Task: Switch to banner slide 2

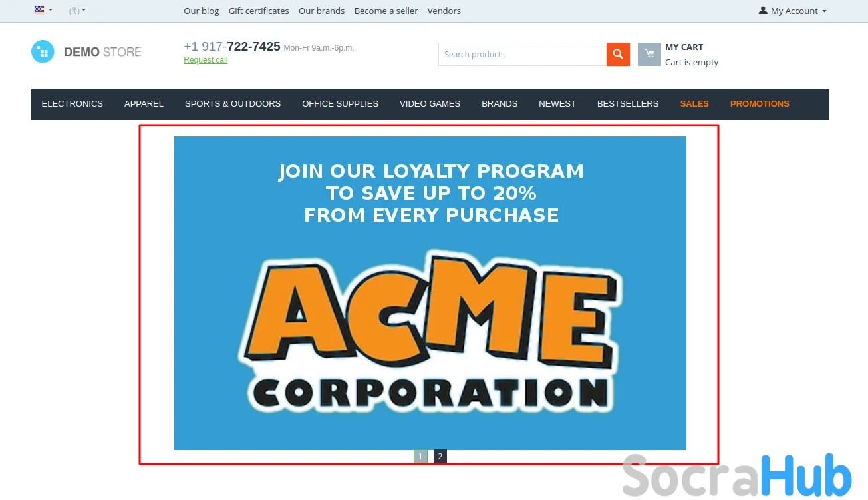Action: pos(440,457)
